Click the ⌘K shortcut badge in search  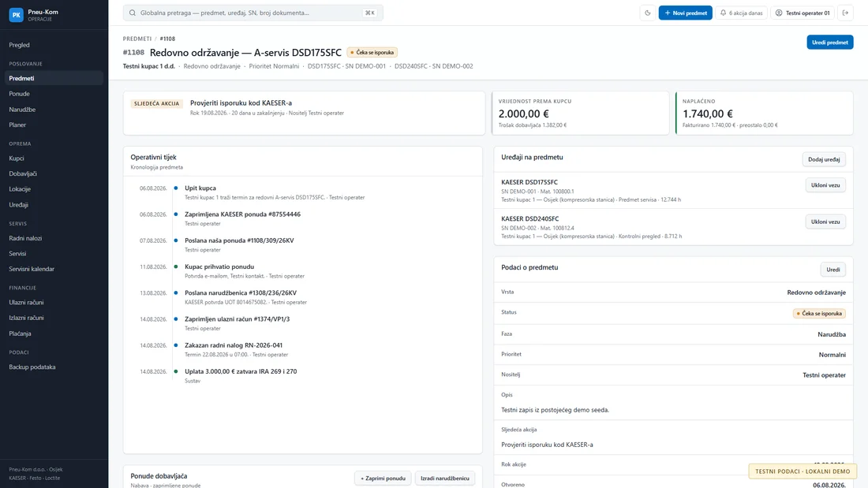tap(370, 13)
